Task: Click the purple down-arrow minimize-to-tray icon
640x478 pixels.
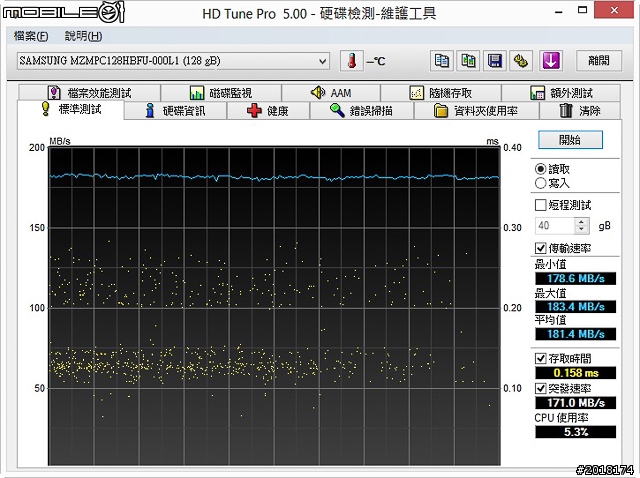Action: tap(551, 61)
